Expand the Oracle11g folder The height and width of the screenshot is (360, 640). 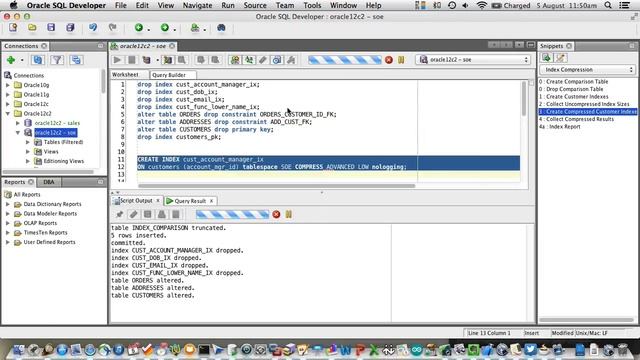(x=8, y=94)
